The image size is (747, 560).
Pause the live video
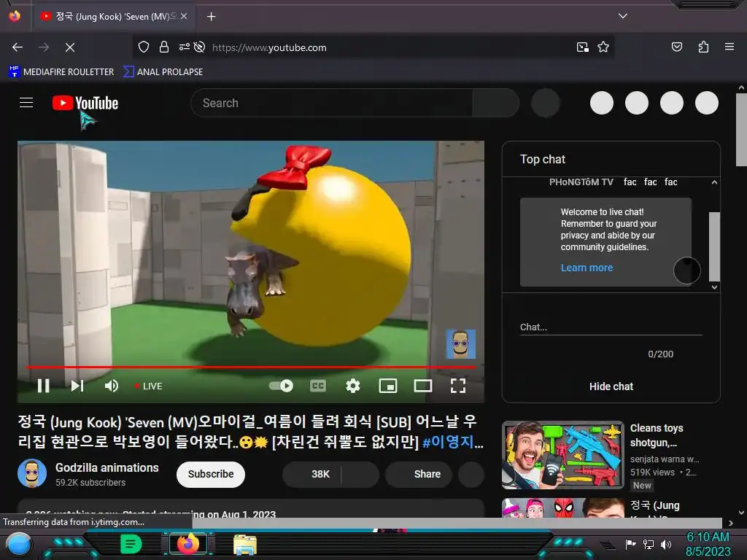[x=43, y=386]
